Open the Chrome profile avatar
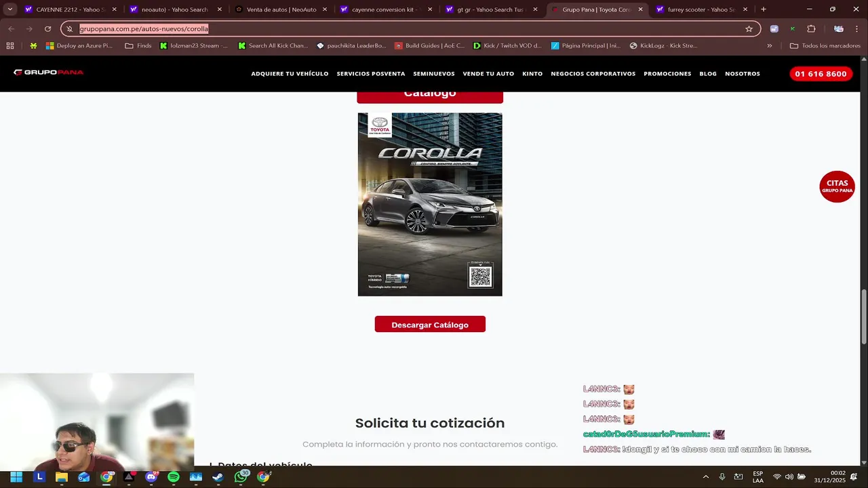The width and height of the screenshot is (868, 488). pos(839,29)
